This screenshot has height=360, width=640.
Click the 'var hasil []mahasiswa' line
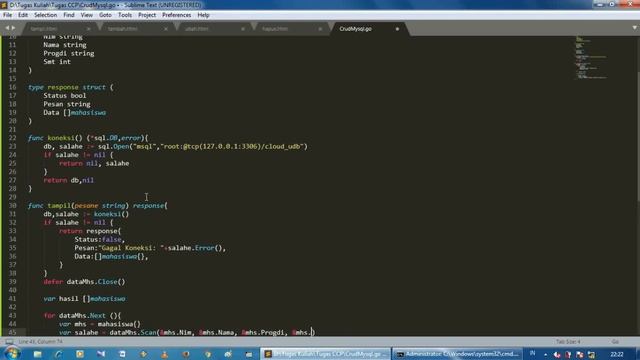click(84, 299)
